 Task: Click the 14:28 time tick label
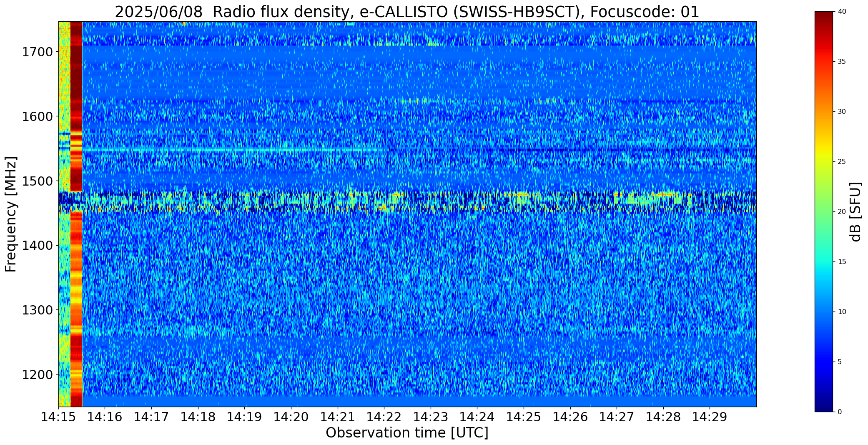[663, 417]
